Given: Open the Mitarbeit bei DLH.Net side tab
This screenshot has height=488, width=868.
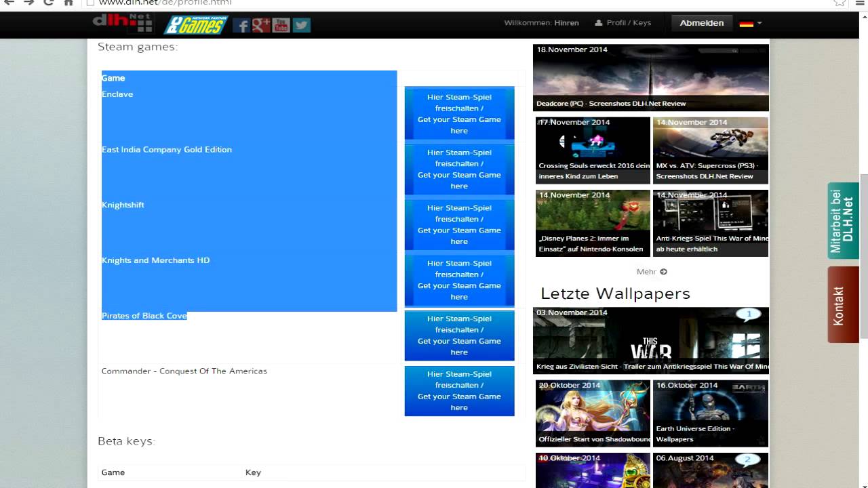Looking at the screenshot, I should 843,220.
